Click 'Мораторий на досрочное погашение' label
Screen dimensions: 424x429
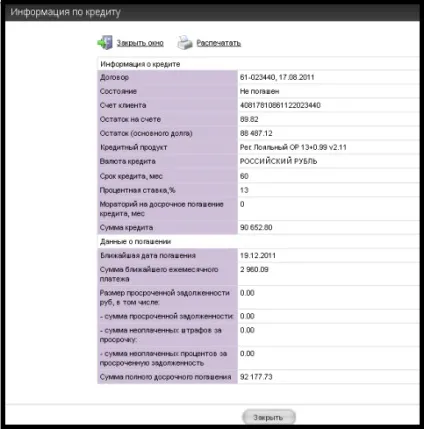point(162,209)
